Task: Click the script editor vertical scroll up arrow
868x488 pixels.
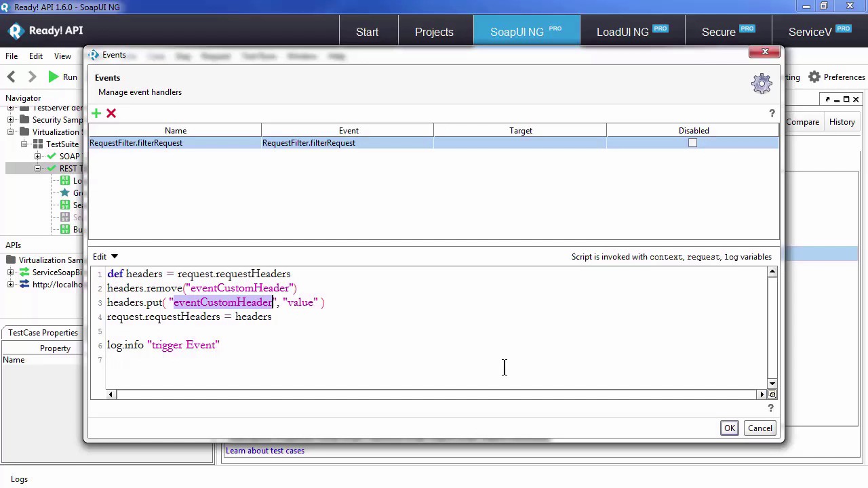Action: [x=772, y=272]
